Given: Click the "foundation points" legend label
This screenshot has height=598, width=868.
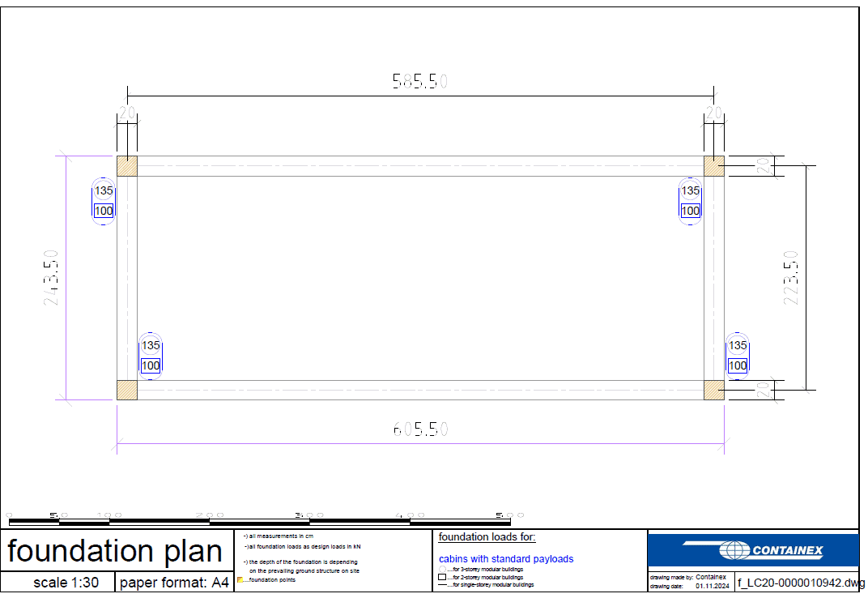Looking at the screenshot, I should (272, 579).
